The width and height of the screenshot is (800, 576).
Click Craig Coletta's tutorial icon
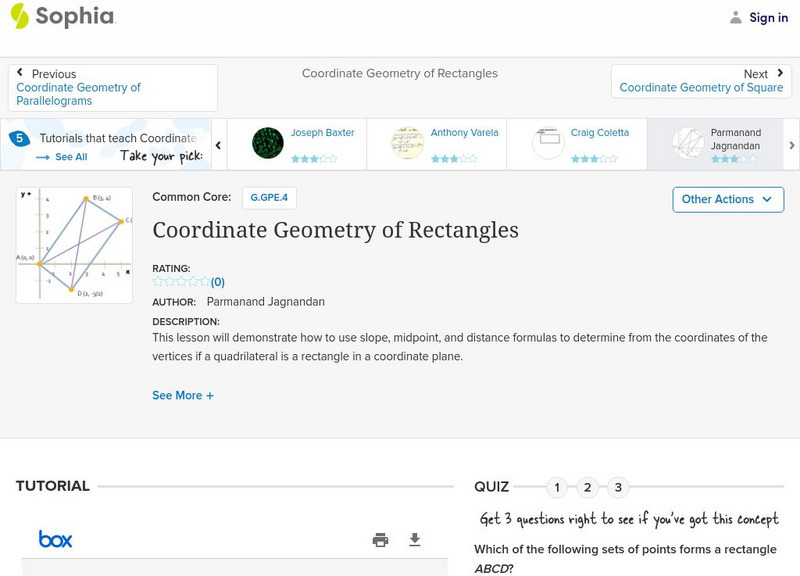coord(548,143)
